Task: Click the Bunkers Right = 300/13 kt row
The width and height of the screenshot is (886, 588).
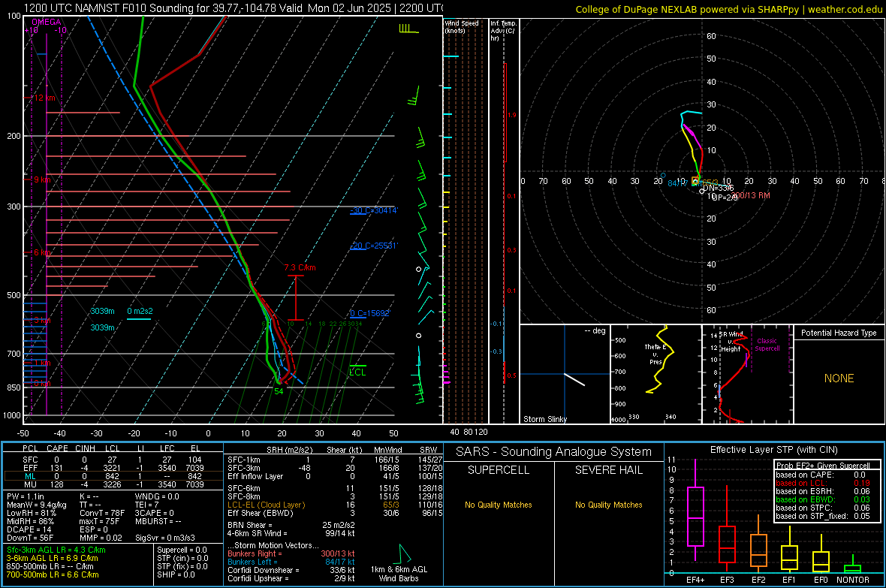Action: (291, 553)
